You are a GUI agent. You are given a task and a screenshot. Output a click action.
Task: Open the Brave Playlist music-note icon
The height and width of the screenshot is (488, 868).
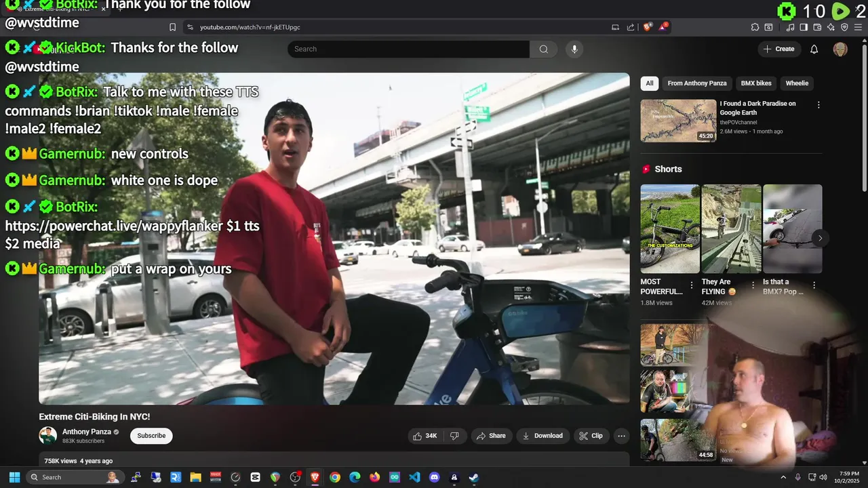[791, 27]
